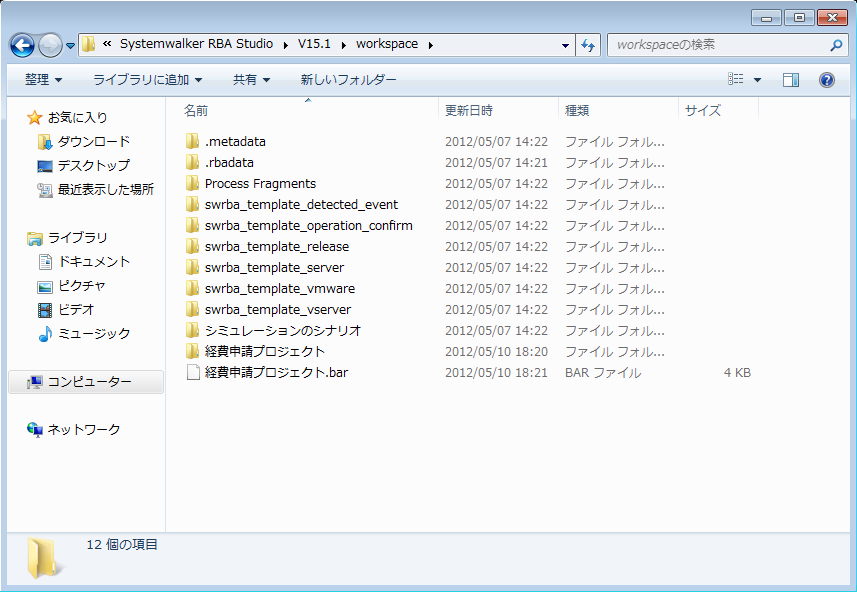Viewport: 857px width, 592px height.
Task: Click the folder icon of .metadata
Action: coord(192,141)
